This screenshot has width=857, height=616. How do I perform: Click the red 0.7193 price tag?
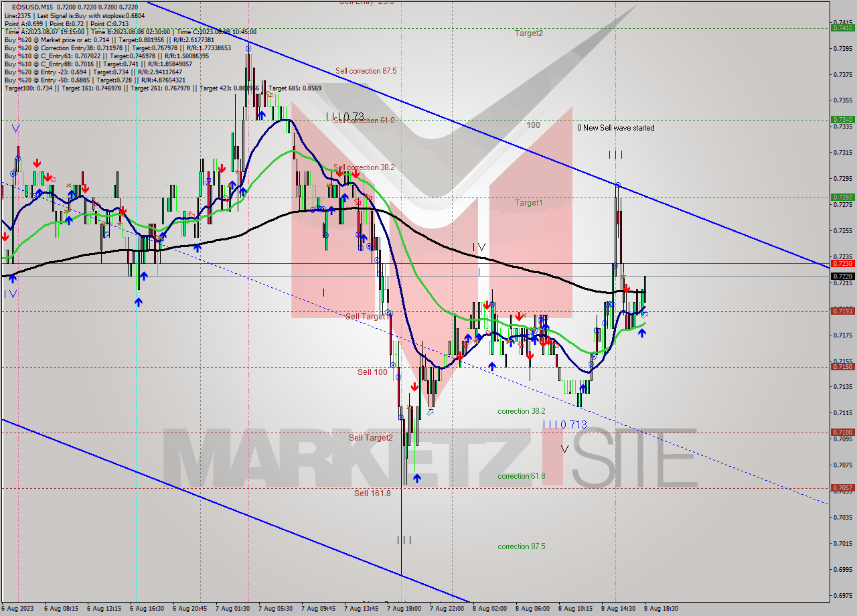(842, 311)
